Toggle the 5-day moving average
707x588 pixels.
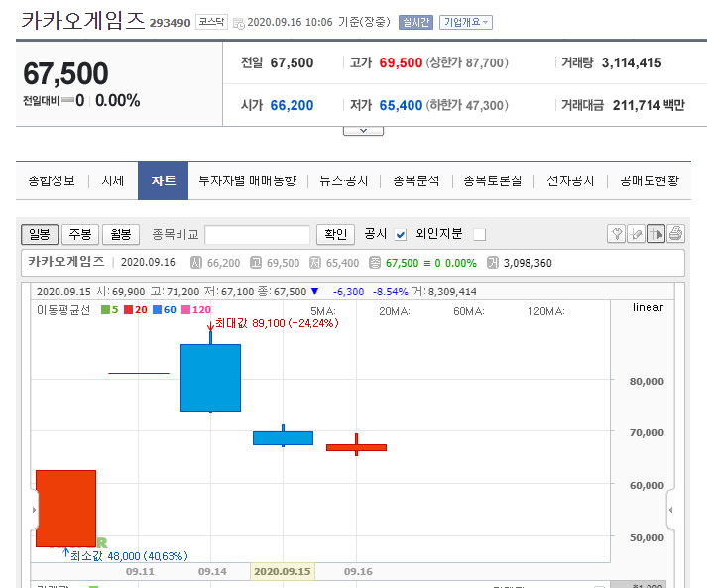click(109, 309)
